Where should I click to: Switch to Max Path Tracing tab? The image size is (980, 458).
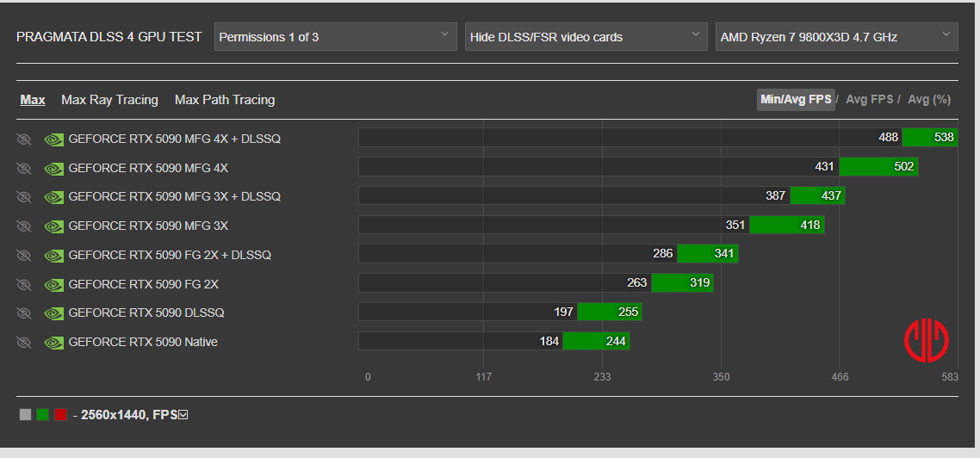click(225, 100)
